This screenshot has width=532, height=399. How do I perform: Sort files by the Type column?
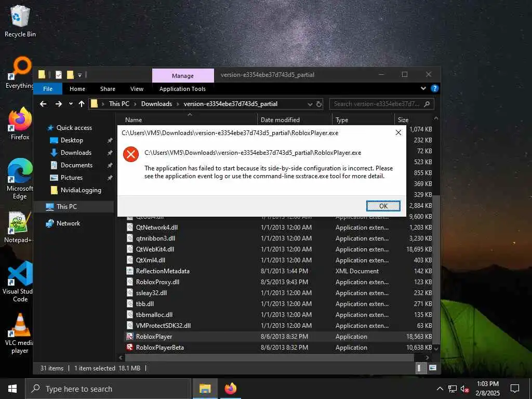tap(342, 120)
